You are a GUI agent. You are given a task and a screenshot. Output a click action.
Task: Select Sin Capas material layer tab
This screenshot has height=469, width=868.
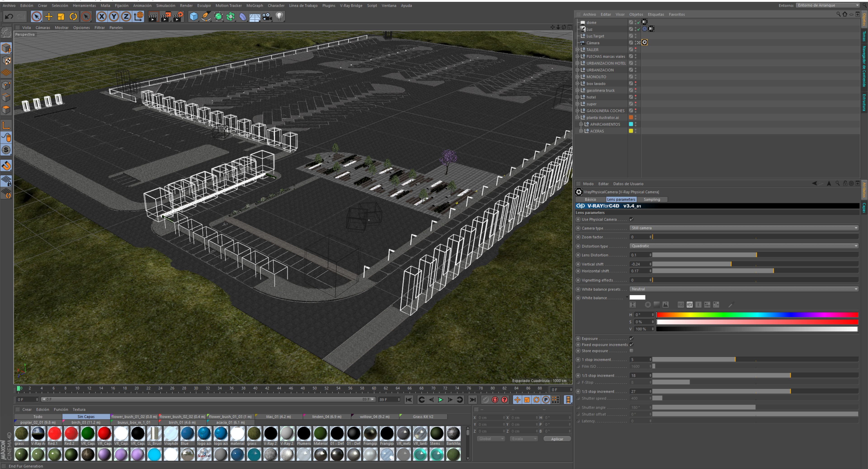point(86,417)
